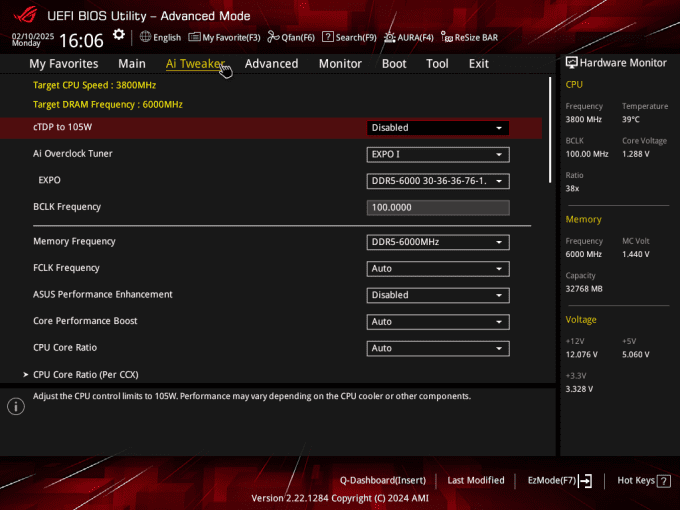Click the Hot Keys question mark icon
This screenshot has width=680, height=510.
pyautogui.click(x=664, y=481)
